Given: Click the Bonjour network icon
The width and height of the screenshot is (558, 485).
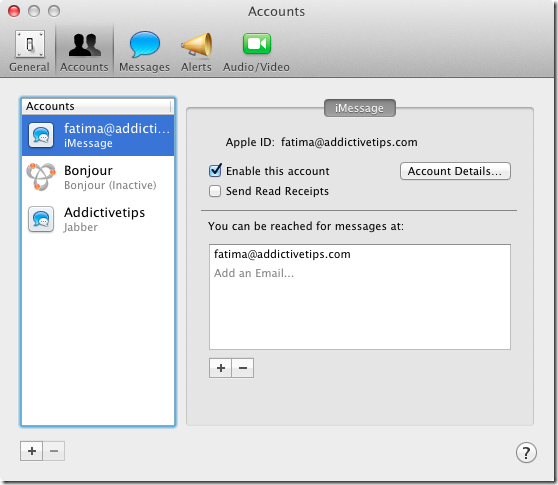Looking at the screenshot, I should pos(41,176).
